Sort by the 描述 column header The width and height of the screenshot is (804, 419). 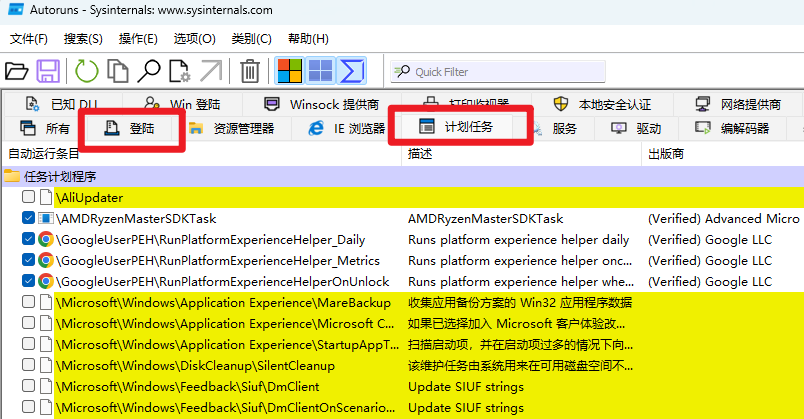pyautogui.click(x=521, y=154)
